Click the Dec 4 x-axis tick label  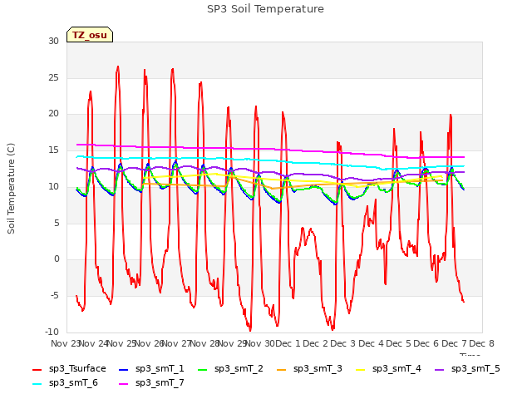[x=372, y=343]
